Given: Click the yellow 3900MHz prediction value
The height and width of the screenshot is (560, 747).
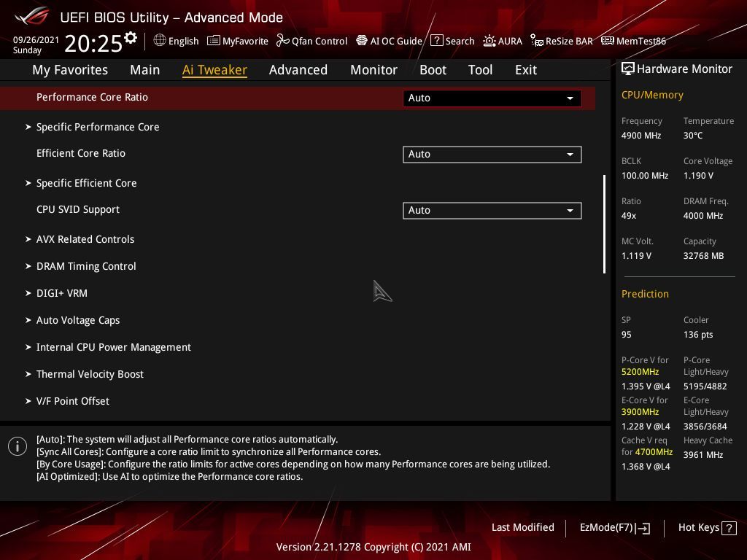Looking at the screenshot, I should [640, 412].
